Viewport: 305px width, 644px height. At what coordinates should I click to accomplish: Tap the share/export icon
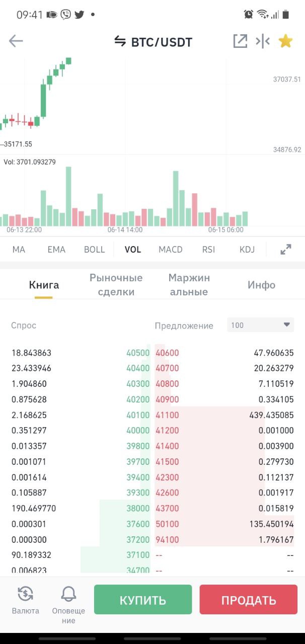(x=240, y=41)
